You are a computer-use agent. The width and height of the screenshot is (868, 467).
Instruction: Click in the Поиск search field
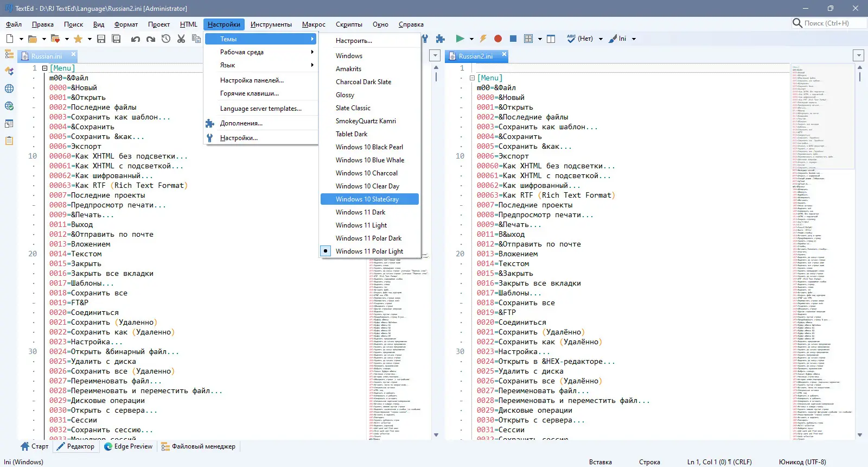(x=830, y=23)
